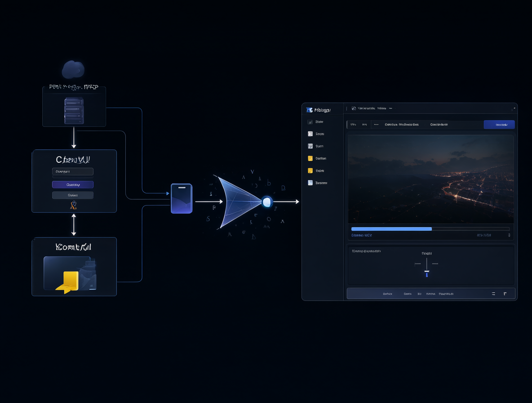Click the blue phone-shaped device icon

pos(182,199)
